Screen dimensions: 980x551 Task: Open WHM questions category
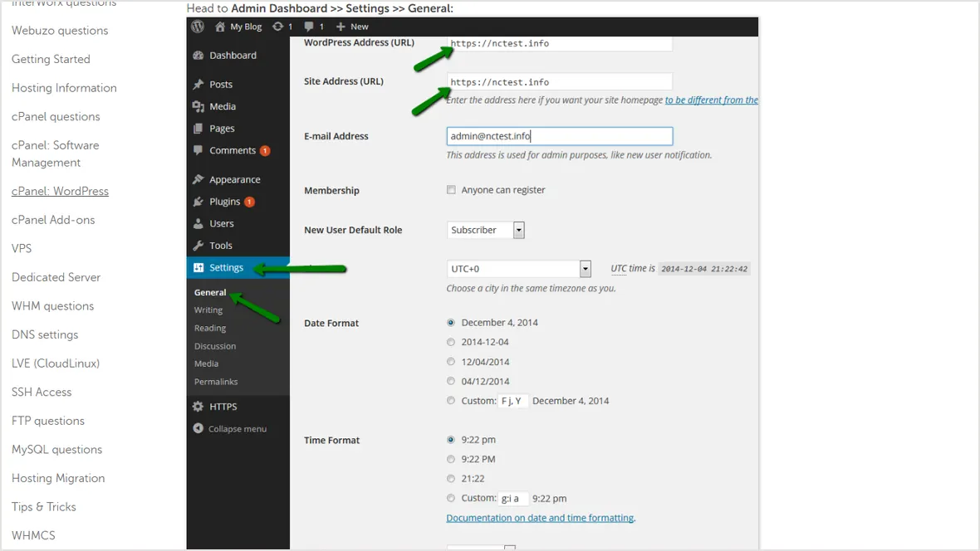[x=52, y=306]
